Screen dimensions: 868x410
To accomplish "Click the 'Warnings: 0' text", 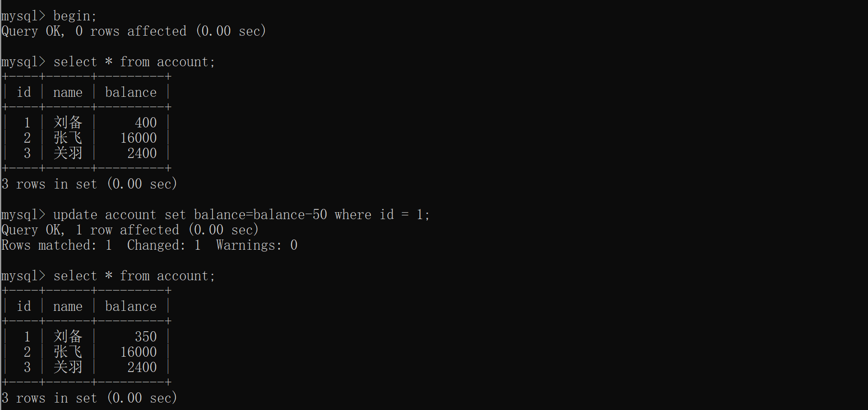I will point(257,246).
